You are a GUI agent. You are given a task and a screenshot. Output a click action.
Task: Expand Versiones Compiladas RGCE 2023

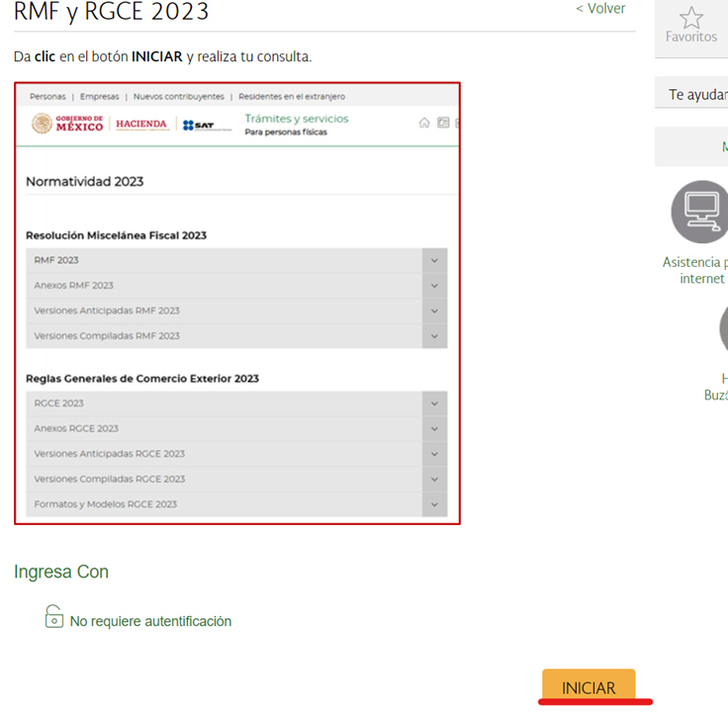434,479
